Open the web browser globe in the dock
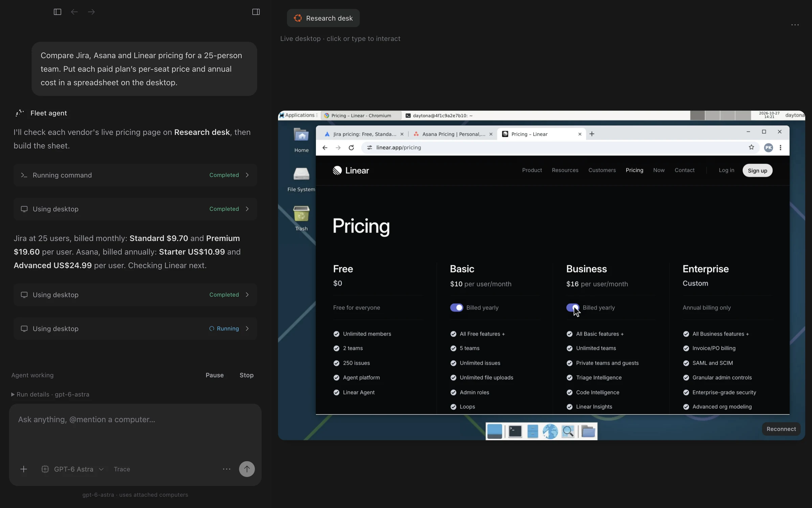The width and height of the screenshot is (812, 508). coord(550,431)
